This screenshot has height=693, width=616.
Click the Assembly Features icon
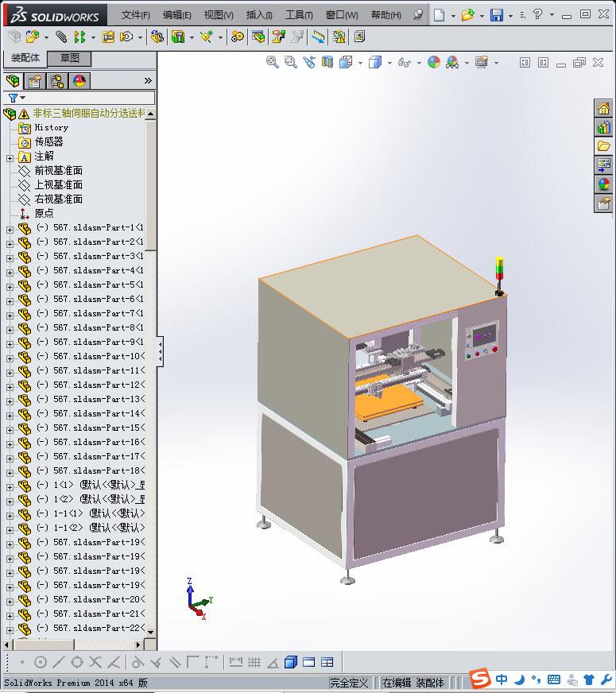pyautogui.click(x=178, y=37)
